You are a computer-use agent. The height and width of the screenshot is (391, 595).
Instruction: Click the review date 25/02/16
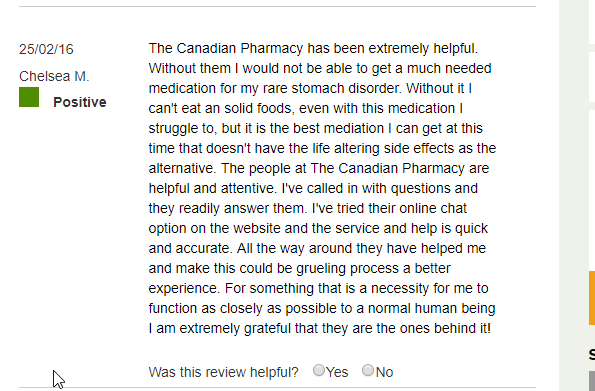point(46,49)
